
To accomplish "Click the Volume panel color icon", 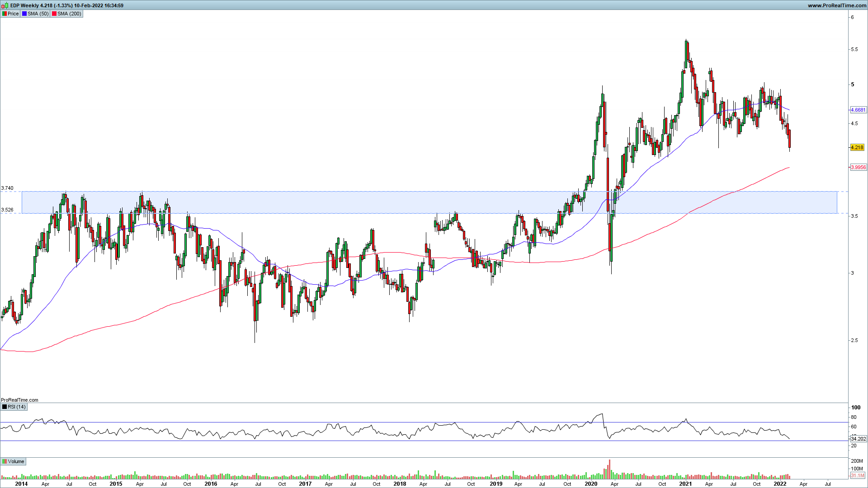I will [x=5, y=461].
